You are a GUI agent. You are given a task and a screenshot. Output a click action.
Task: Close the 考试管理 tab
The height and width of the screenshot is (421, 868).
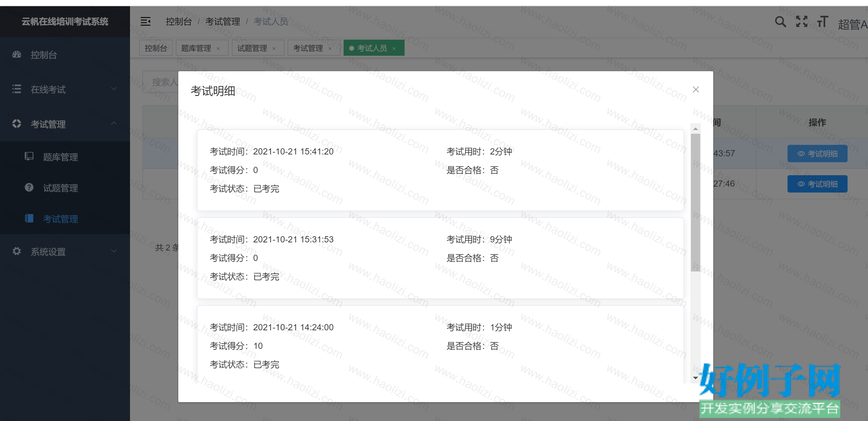point(330,49)
